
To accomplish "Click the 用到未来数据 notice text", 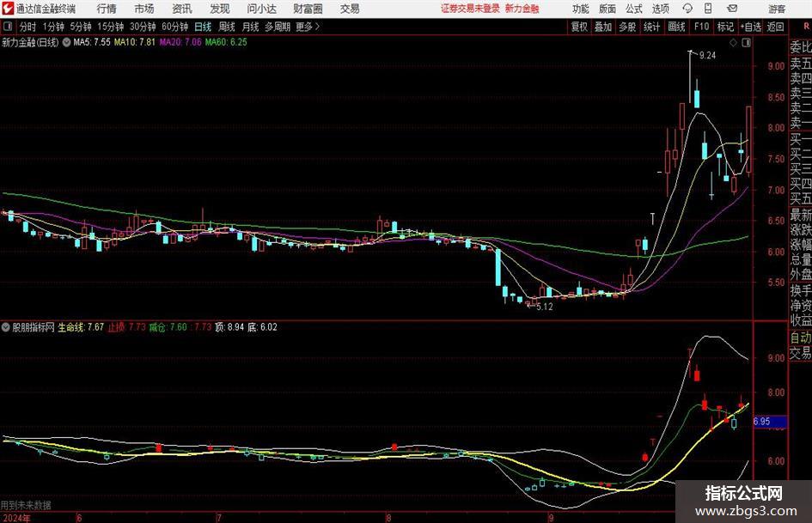I will tap(26, 505).
